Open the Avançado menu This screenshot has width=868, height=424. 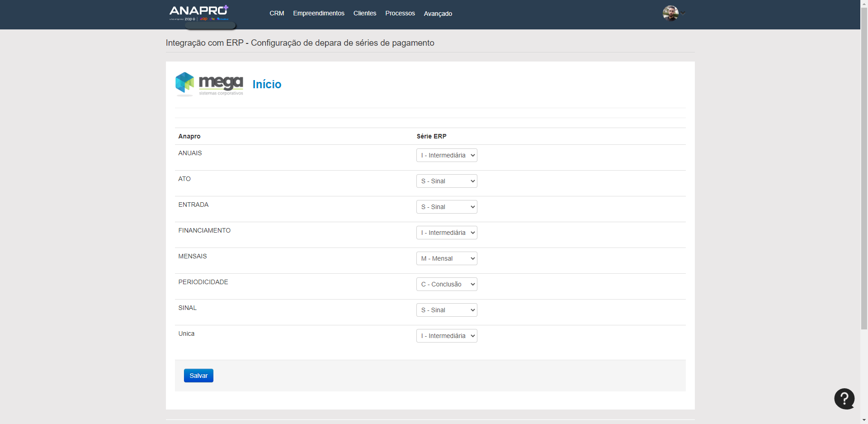(x=438, y=14)
